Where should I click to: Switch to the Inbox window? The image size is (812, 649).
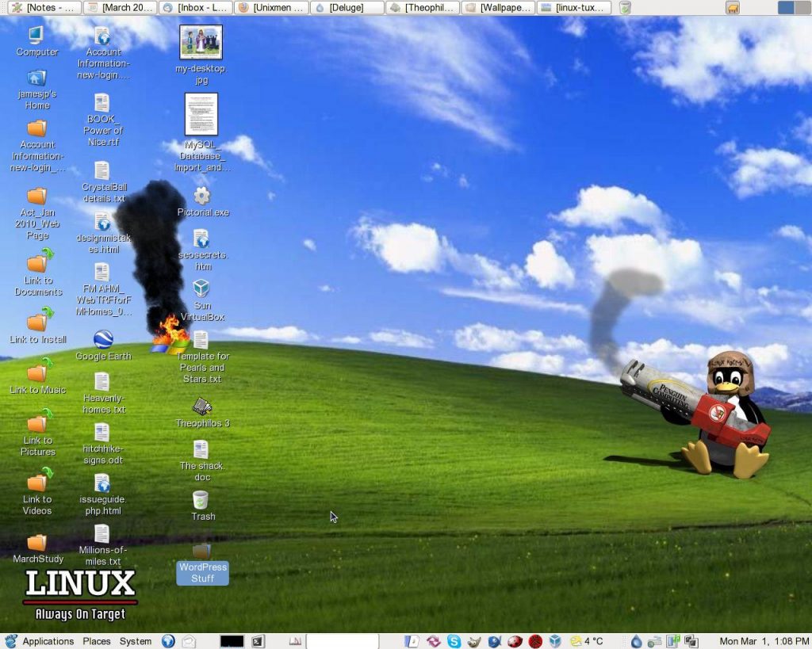[195, 7]
